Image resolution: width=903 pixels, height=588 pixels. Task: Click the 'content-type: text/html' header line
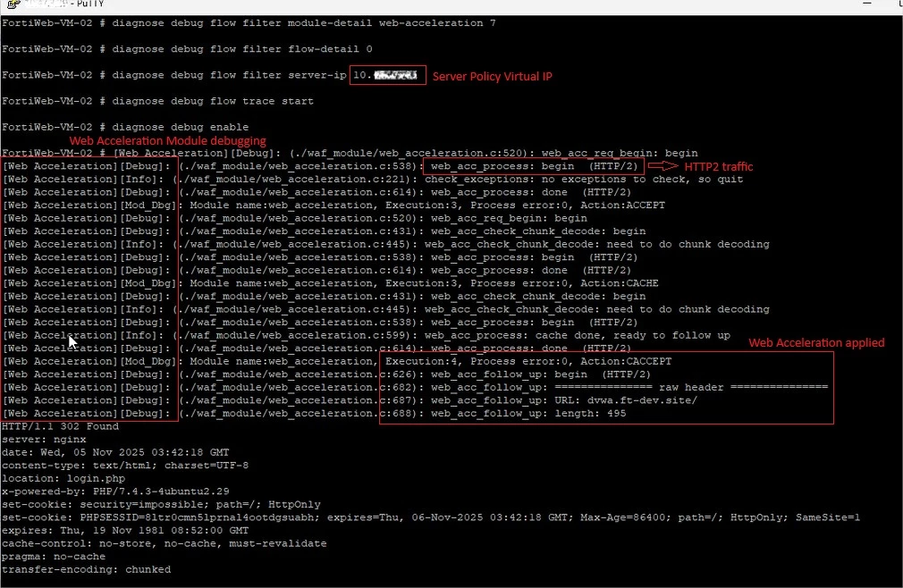[x=125, y=466]
